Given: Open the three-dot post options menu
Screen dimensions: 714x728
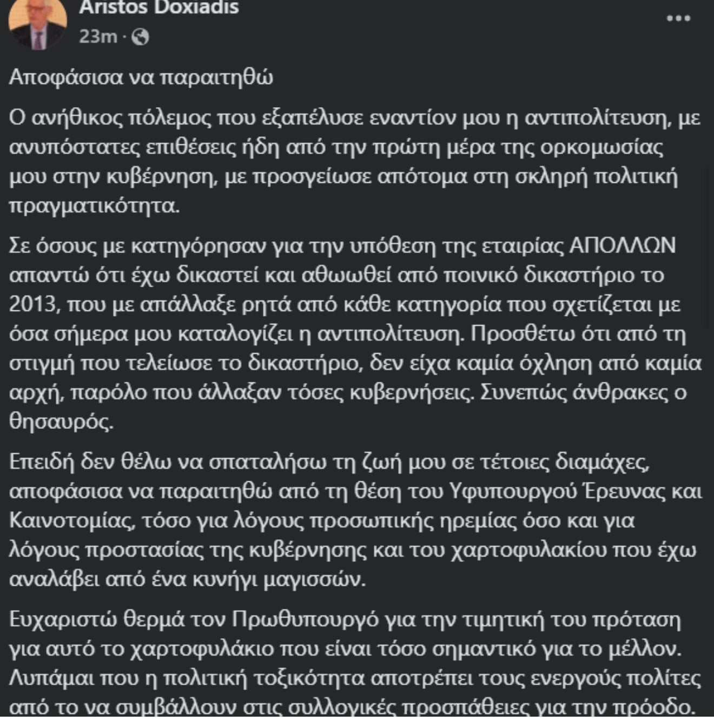Looking at the screenshot, I should tap(678, 18).
